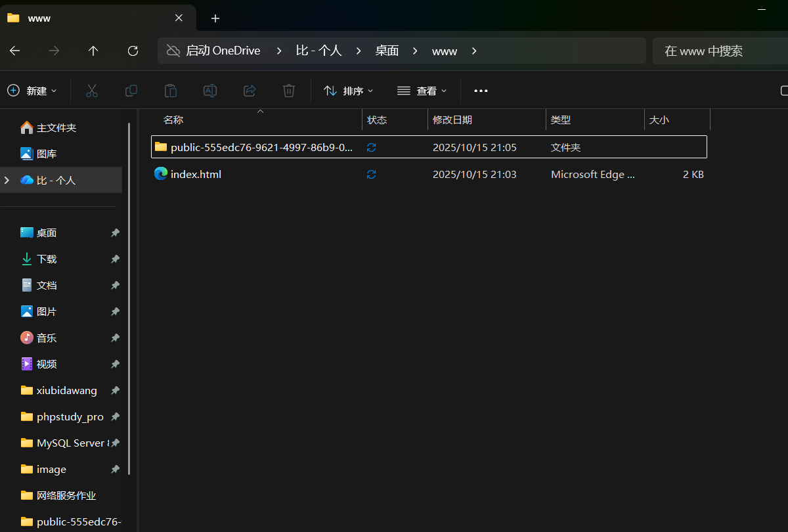This screenshot has width=788, height=532.
Task: Unpin the 下载 folder from quick access
Action: [115, 259]
